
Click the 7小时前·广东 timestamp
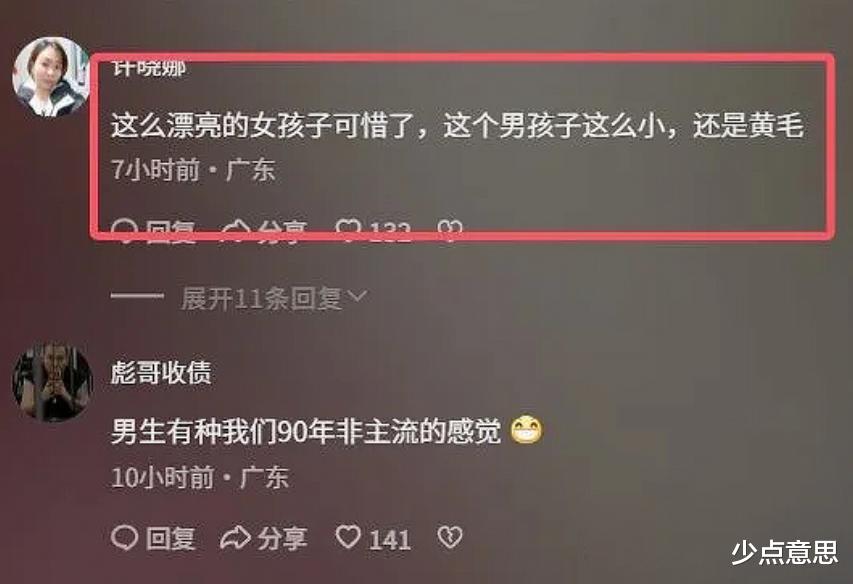194,170
